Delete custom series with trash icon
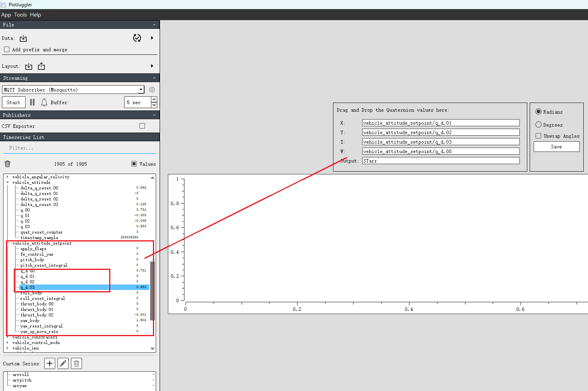Viewport: 588px width, 391px height. (76, 363)
